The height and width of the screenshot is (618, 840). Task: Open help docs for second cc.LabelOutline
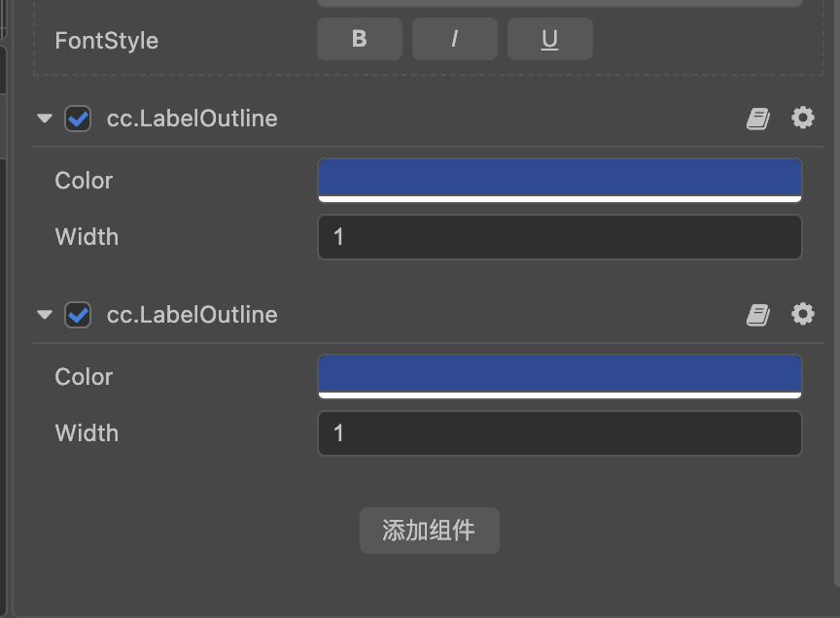758,315
